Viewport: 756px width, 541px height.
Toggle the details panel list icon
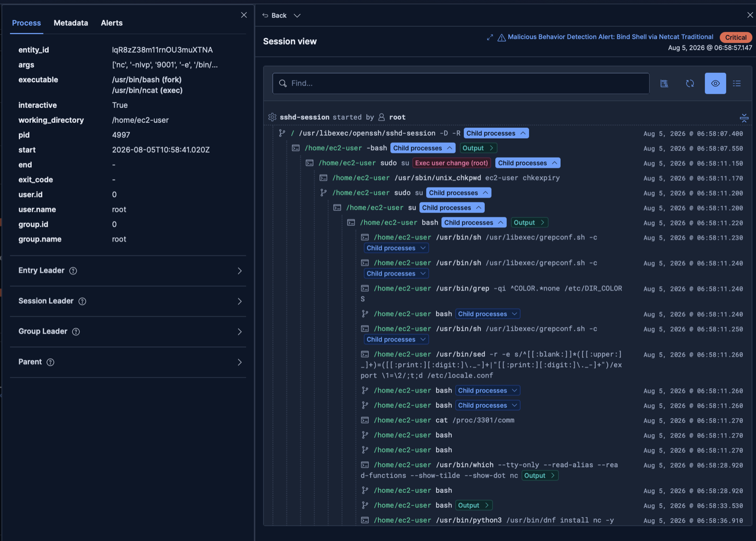pos(737,83)
